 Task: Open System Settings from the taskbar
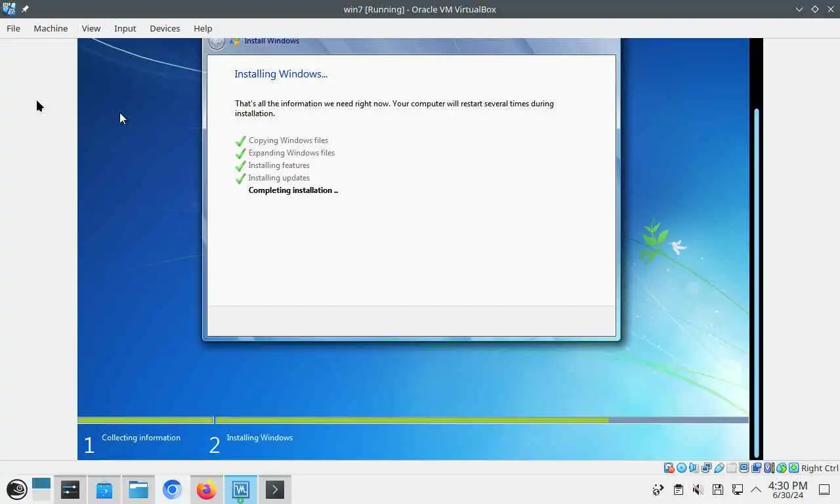click(70, 490)
